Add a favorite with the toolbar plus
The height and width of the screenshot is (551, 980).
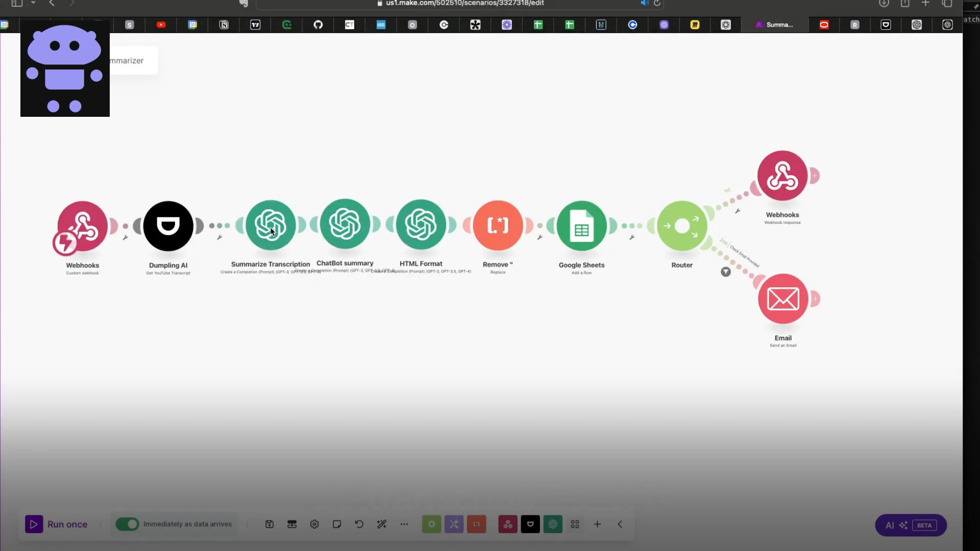597,524
